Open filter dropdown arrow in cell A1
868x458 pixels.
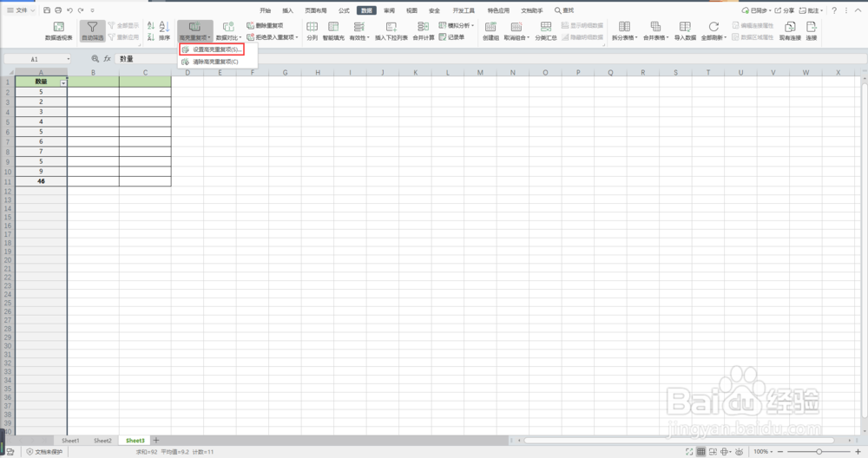click(63, 83)
